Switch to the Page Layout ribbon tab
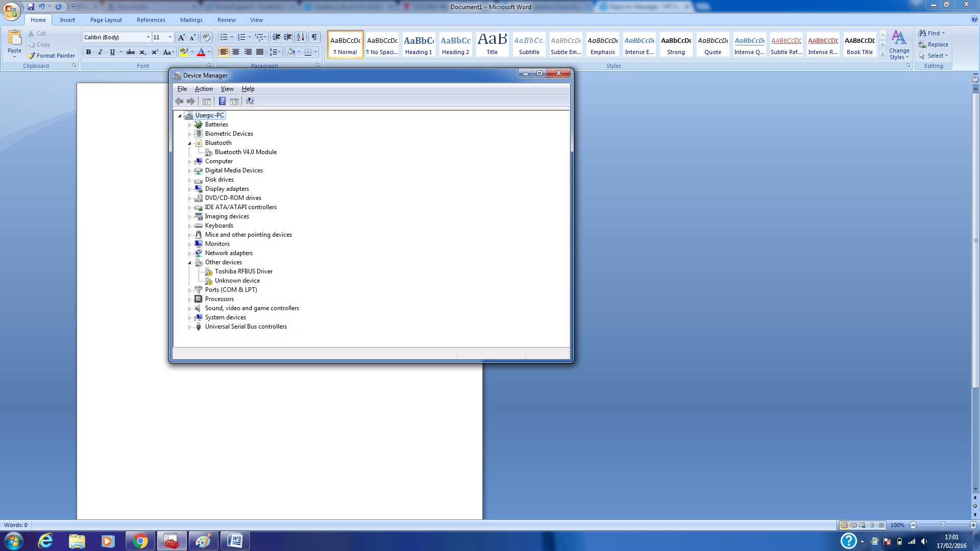 (106, 20)
